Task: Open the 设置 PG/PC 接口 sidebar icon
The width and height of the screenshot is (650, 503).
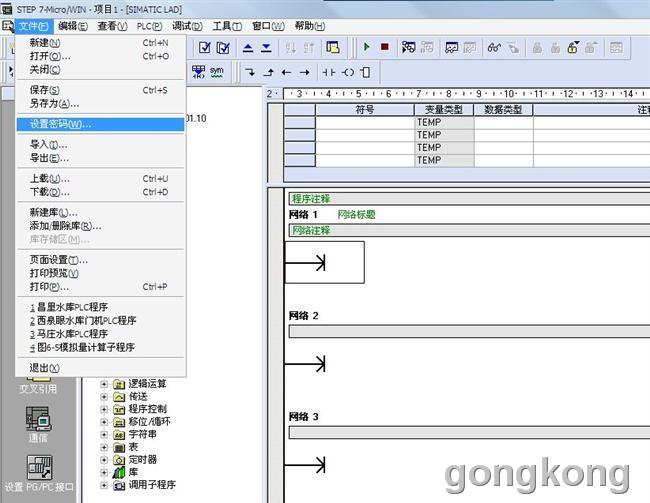Action: pos(39,473)
